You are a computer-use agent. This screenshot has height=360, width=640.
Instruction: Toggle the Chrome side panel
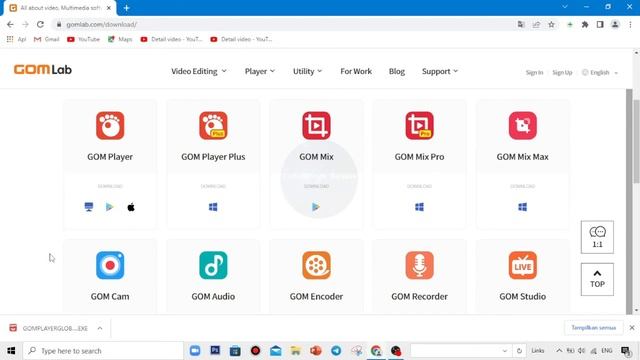tap(600, 24)
